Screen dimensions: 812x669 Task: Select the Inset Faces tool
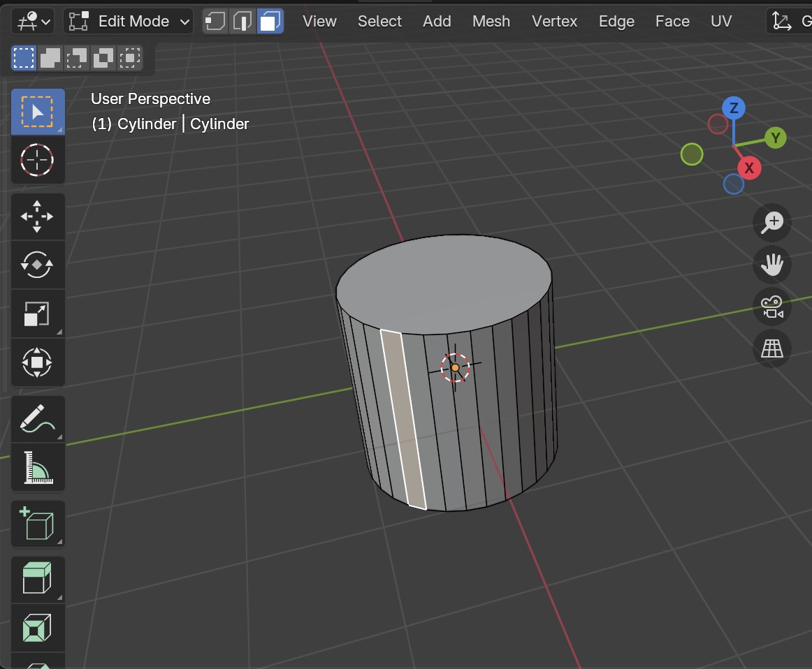(x=38, y=628)
